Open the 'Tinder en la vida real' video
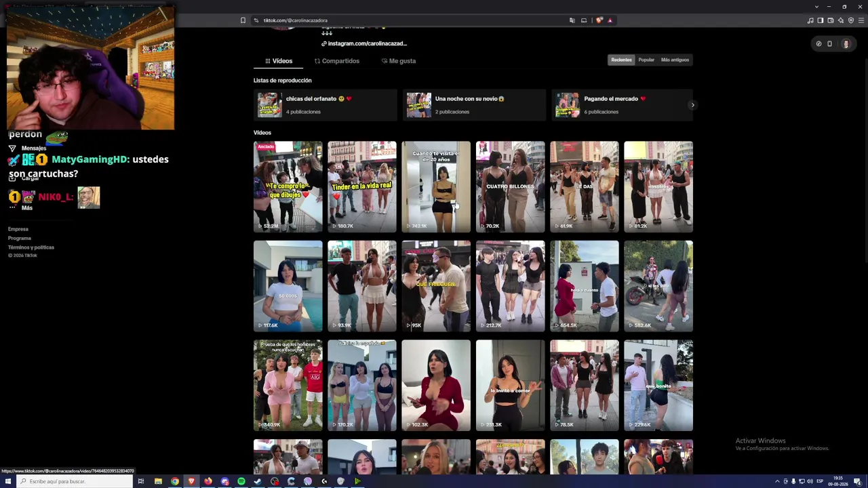The width and height of the screenshot is (868, 488). [x=362, y=186]
